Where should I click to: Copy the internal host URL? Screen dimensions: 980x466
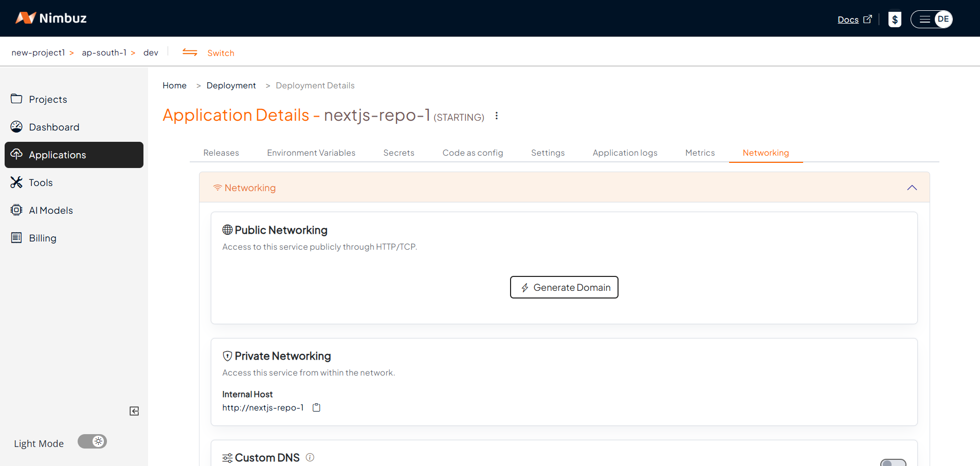[x=317, y=407]
